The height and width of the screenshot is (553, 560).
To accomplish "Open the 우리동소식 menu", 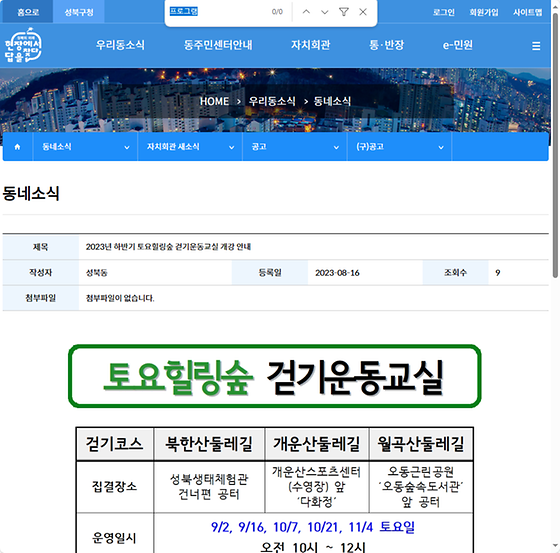I will pos(120,45).
